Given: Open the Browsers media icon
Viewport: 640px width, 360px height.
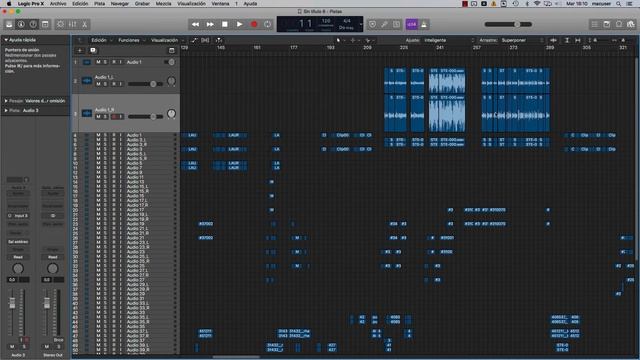Looking at the screenshot, I should tap(631, 24).
